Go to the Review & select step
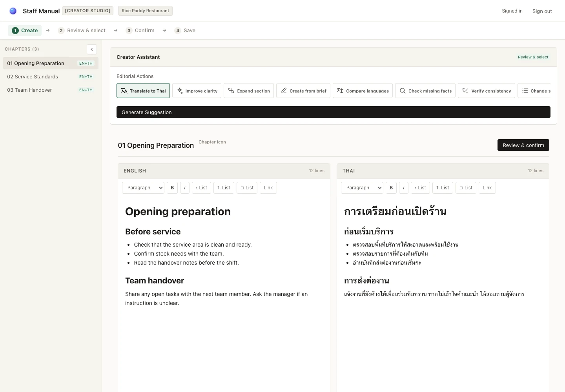565x392 pixels. (82, 31)
